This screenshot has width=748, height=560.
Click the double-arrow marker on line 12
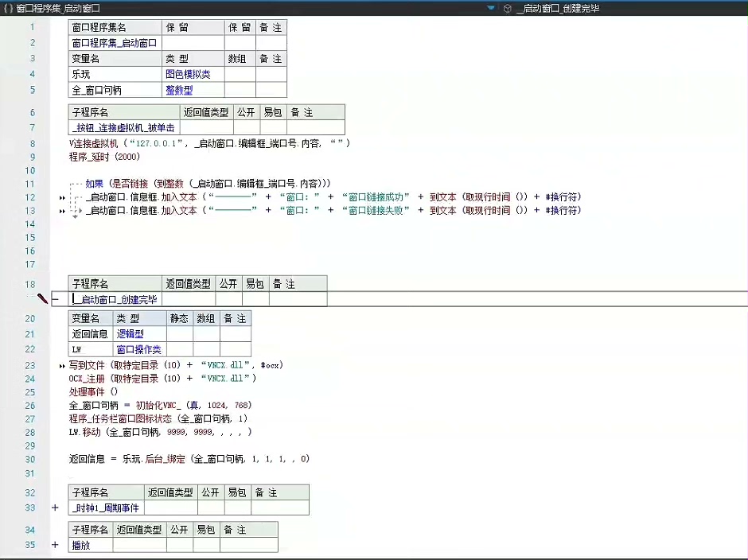pos(62,197)
